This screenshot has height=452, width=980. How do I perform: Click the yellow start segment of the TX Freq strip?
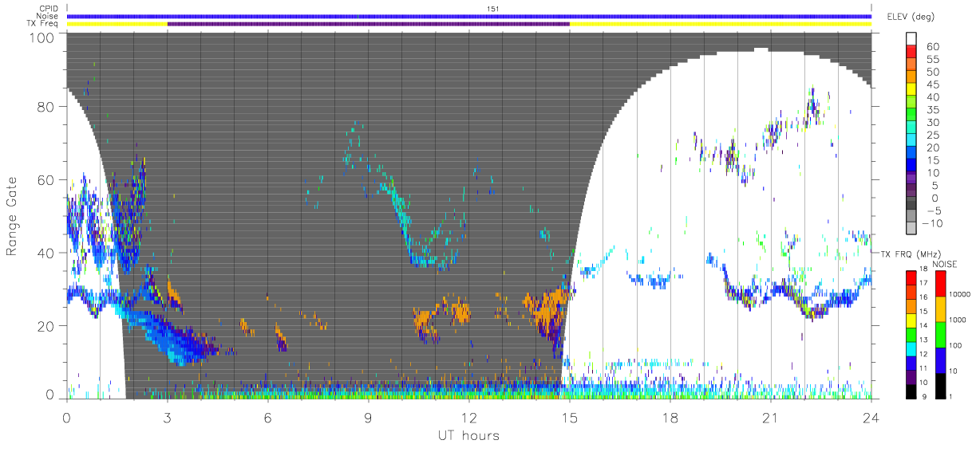click(x=117, y=24)
